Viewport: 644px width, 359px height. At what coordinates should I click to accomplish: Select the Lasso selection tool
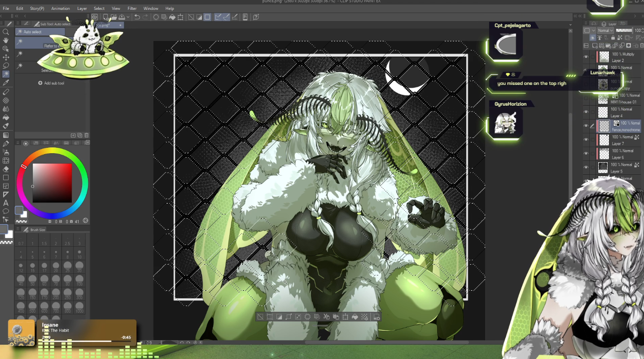click(6, 66)
